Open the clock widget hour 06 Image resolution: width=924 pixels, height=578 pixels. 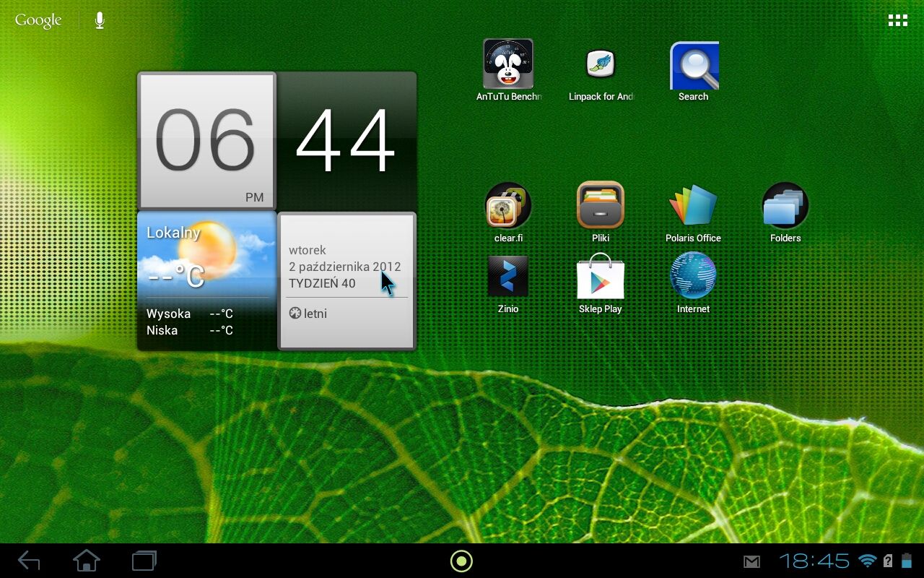206,141
